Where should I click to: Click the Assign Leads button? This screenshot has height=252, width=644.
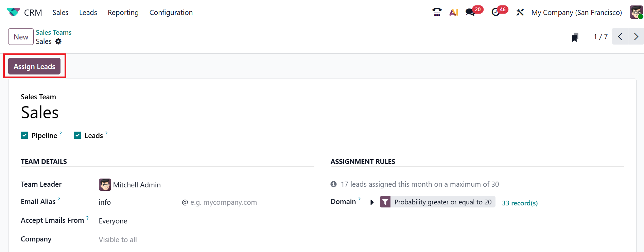pyautogui.click(x=34, y=66)
